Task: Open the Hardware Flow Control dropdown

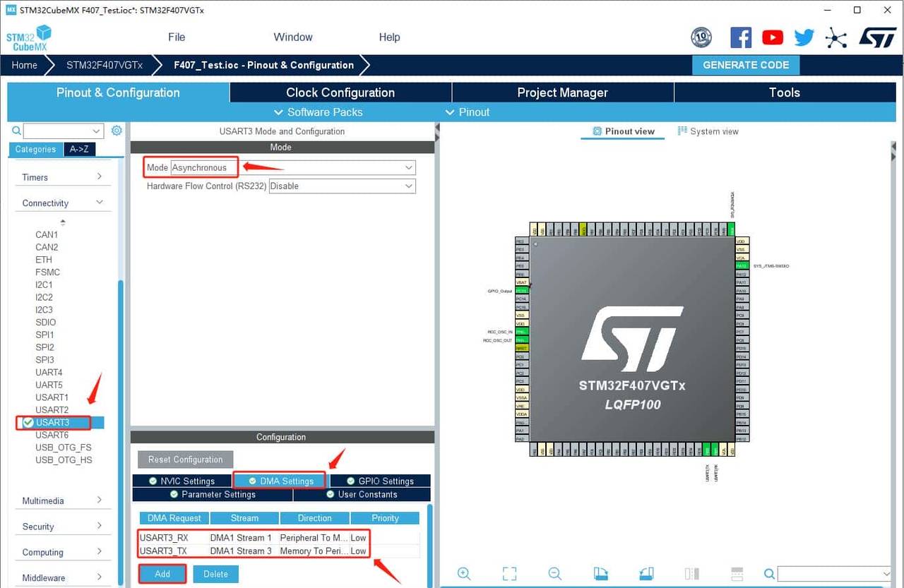Action: pos(408,186)
